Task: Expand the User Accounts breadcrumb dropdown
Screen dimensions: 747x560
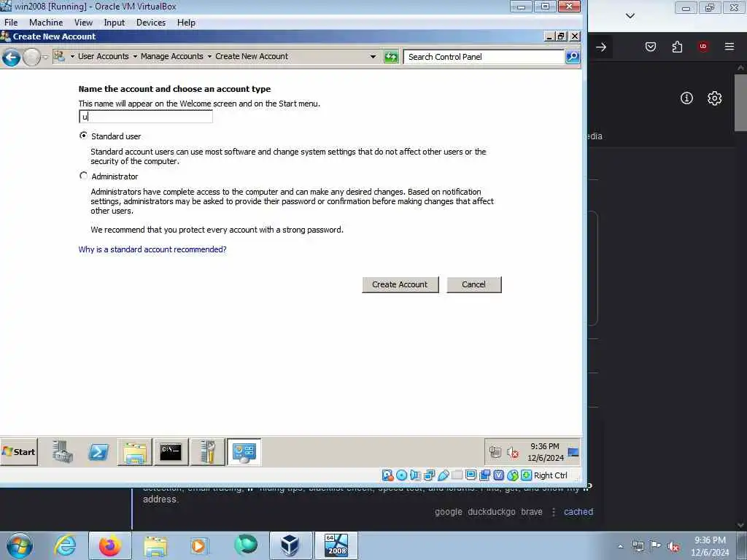Action: tap(135, 57)
